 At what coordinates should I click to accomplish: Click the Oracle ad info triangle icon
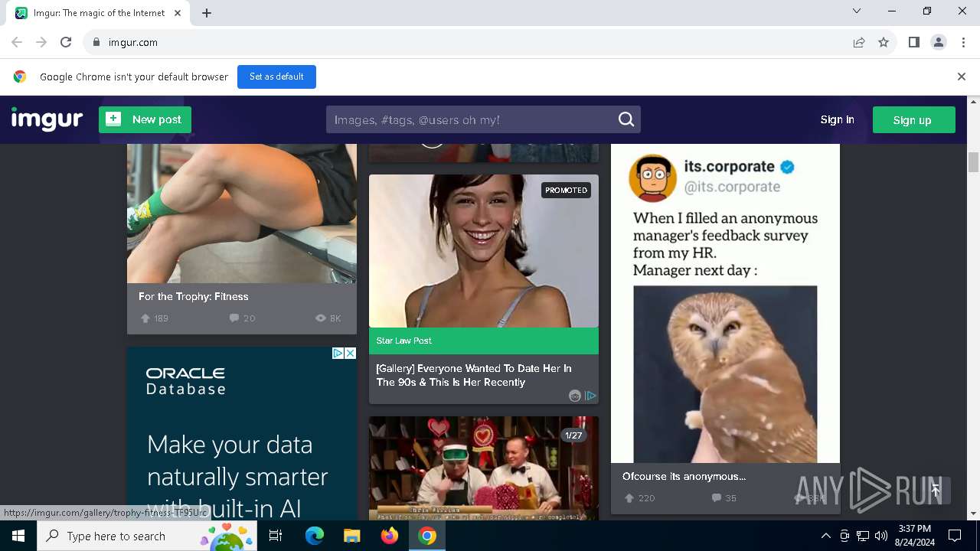click(x=338, y=353)
